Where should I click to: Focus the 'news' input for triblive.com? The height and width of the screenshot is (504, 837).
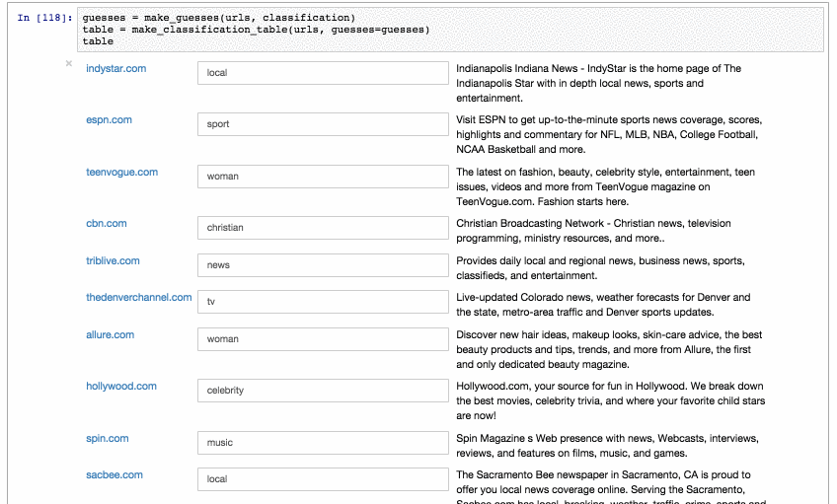pos(323,265)
